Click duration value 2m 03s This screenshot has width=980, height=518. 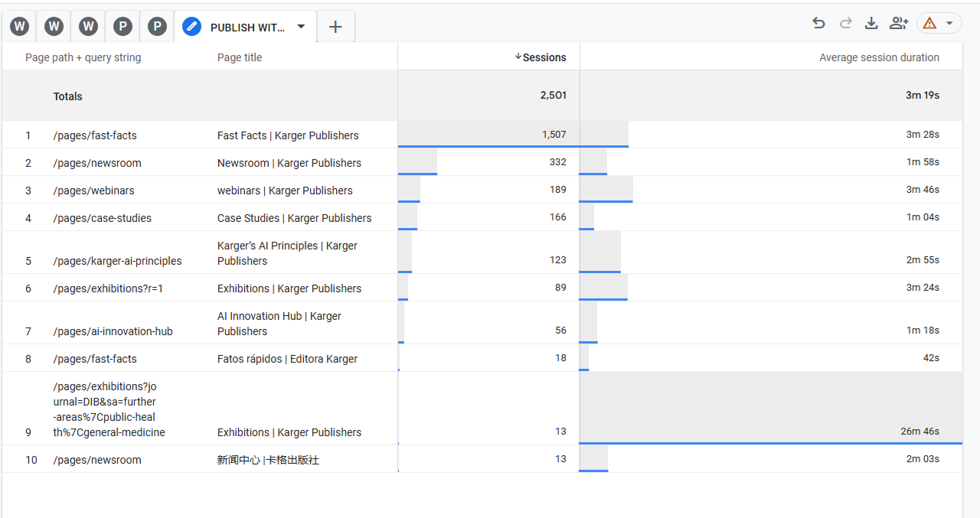923,459
